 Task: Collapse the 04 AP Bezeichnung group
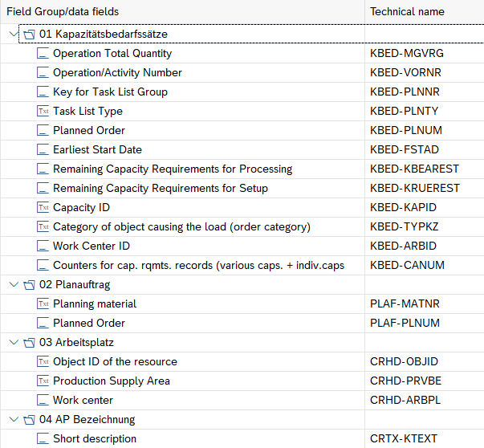point(13,420)
